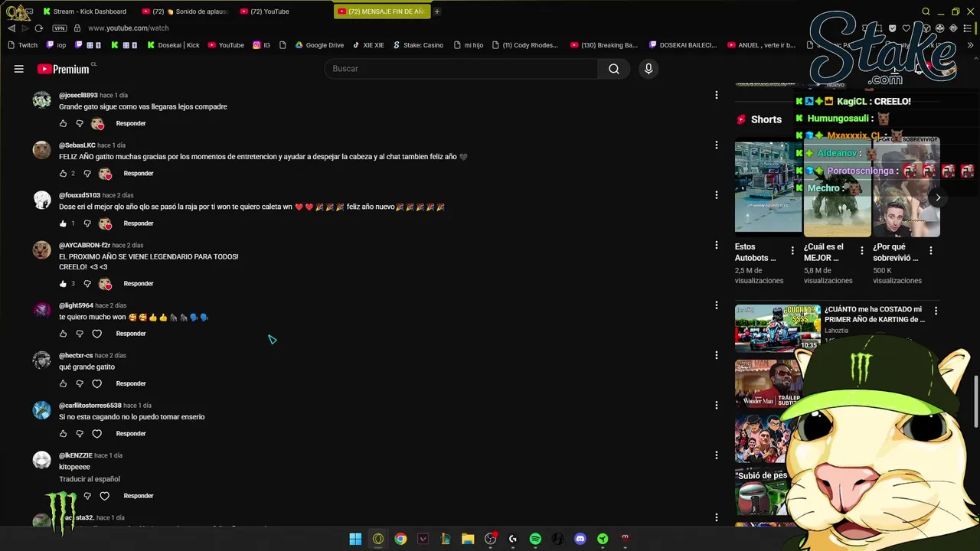Click Responder under @AYCABRON-f2r comment
The width and height of the screenshot is (980, 551).
pos(139,284)
